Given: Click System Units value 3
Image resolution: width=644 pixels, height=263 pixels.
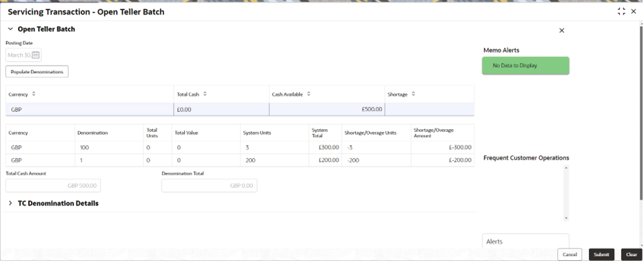Looking at the screenshot, I should [248, 148].
